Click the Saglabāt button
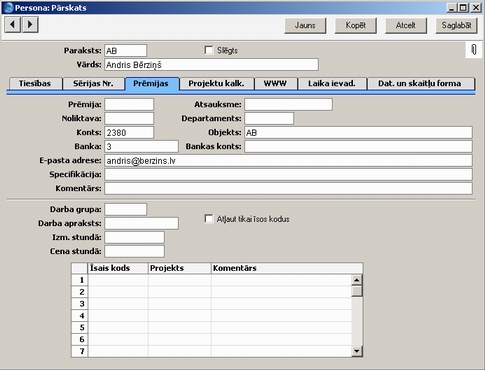The image size is (485, 370). coord(456,25)
